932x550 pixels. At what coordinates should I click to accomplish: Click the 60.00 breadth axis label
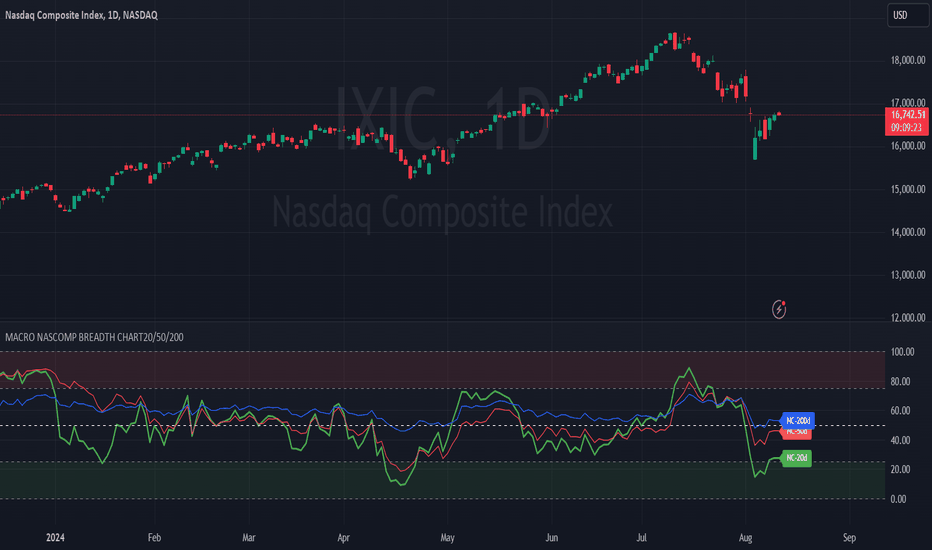[900, 411]
